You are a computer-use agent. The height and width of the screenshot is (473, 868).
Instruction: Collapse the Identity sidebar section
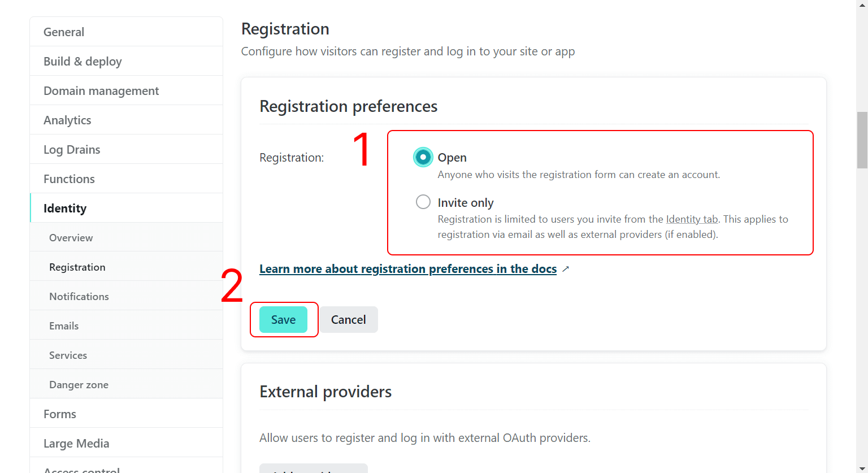click(x=65, y=209)
